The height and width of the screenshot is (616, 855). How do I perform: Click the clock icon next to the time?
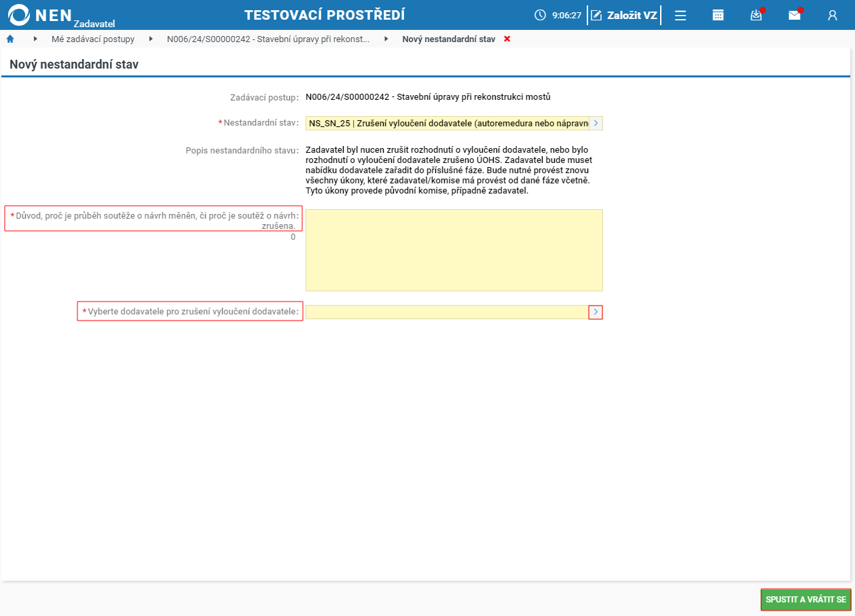540,15
